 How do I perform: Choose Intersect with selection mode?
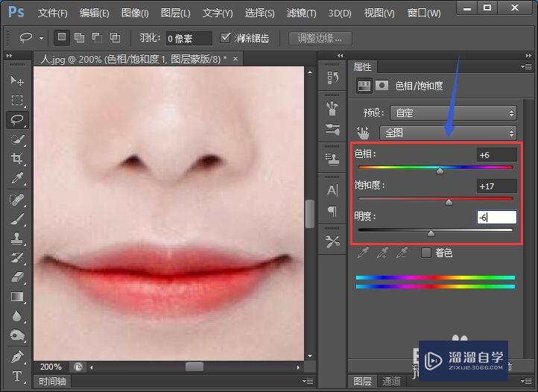[x=115, y=38]
